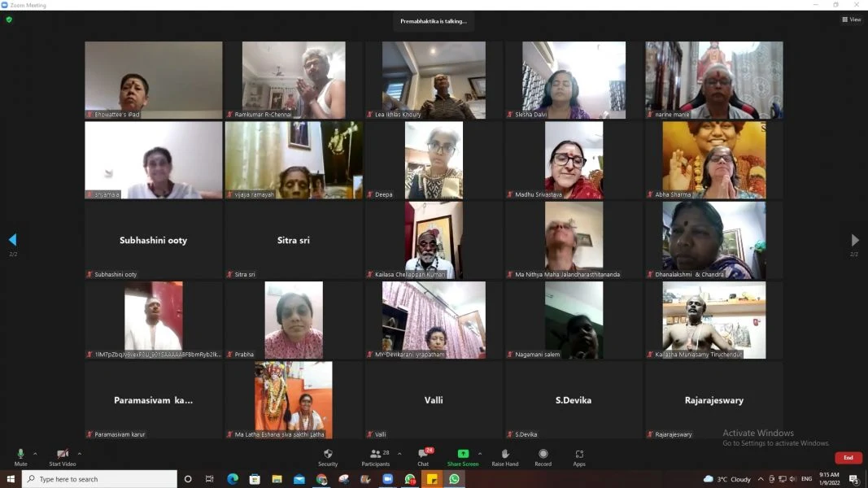Open the Windows notification center
Viewport: 868px width, 488px height.
click(854, 479)
